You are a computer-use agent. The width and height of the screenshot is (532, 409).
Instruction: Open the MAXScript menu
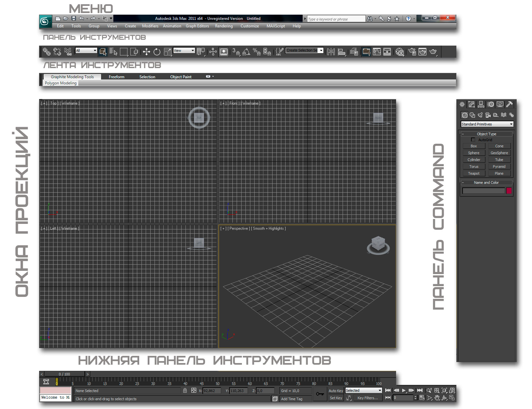point(276,26)
